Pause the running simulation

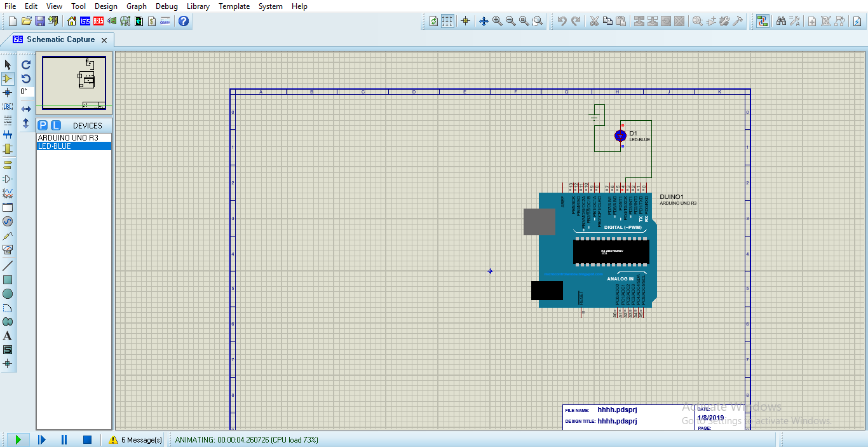[64, 439]
